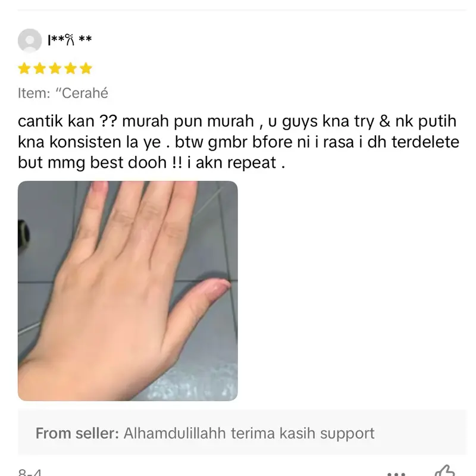Click the first yellow rating star
Viewport: 476px width, 476px height.
click(24, 68)
